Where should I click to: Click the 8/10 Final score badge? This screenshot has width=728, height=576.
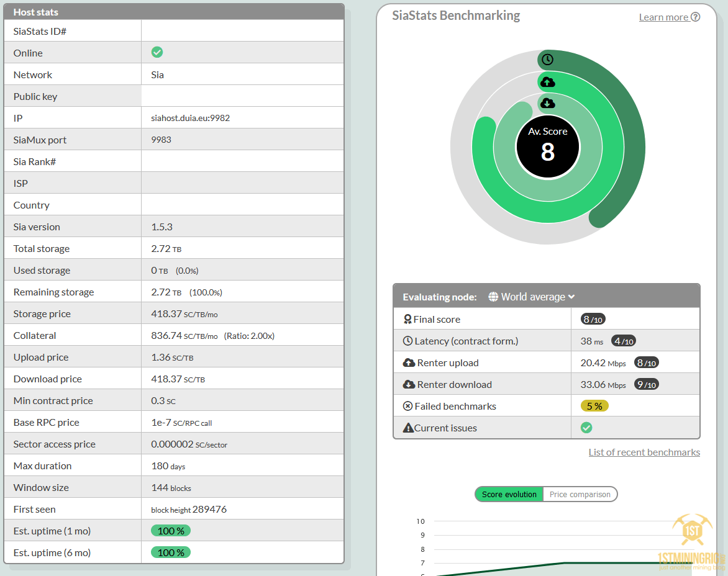pos(593,319)
